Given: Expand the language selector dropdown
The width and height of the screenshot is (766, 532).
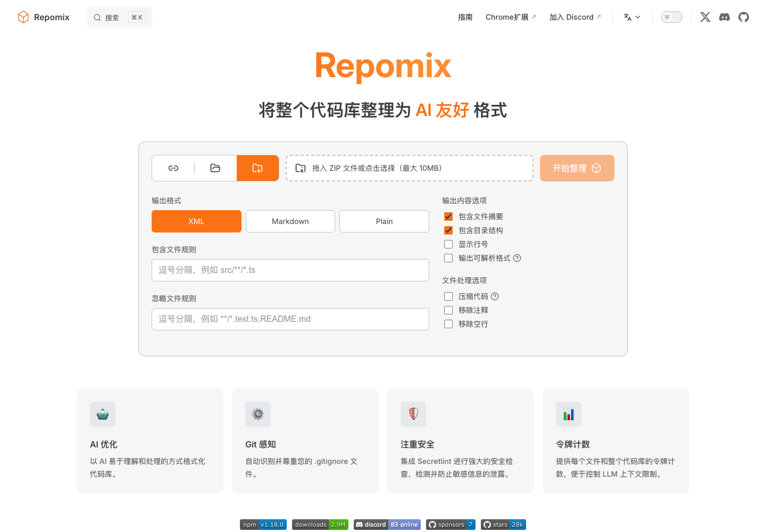Looking at the screenshot, I should pyautogui.click(x=632, y=17).
